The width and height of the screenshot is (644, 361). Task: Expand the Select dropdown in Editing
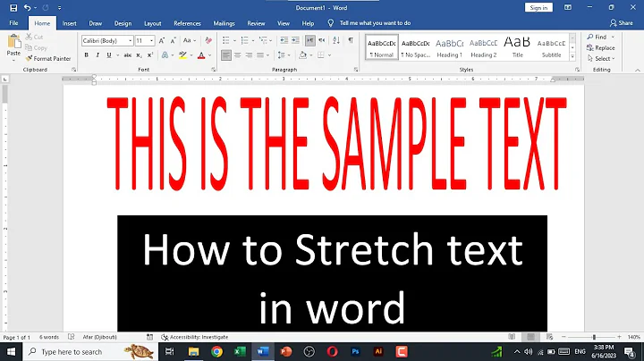(601, 59)
